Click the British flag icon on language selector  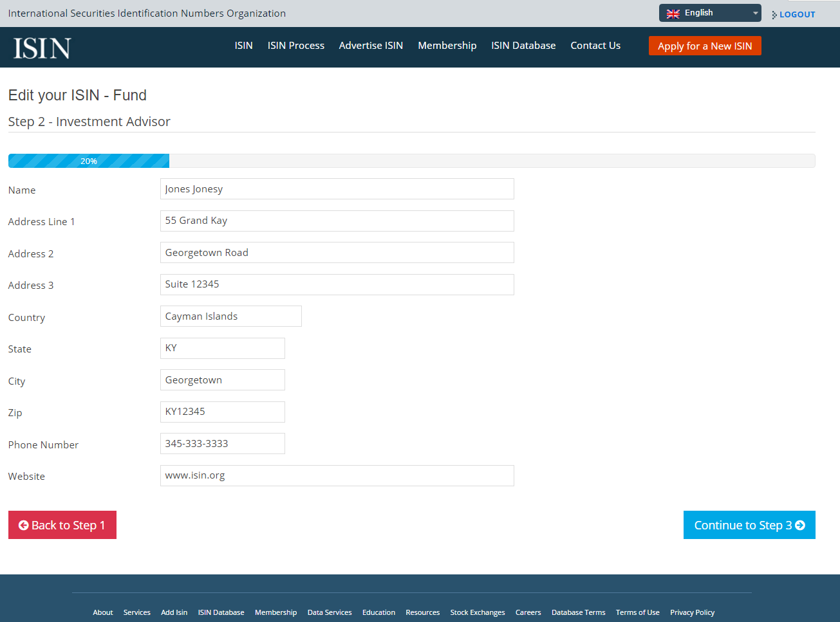pos(673,12)
